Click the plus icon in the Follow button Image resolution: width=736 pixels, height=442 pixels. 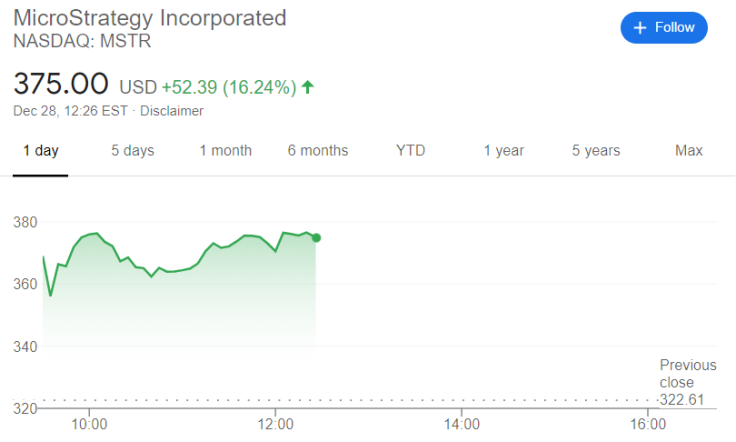coord(639,28)
